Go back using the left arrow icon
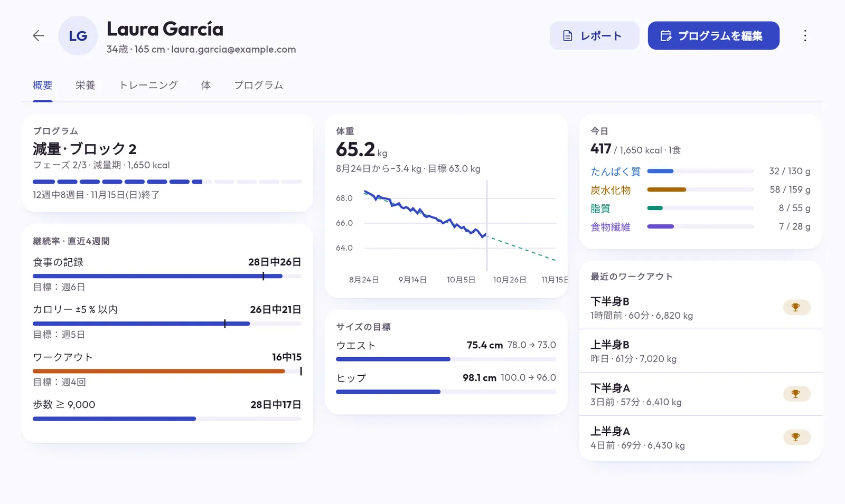 pyautogui.click(x=38, y=35)
